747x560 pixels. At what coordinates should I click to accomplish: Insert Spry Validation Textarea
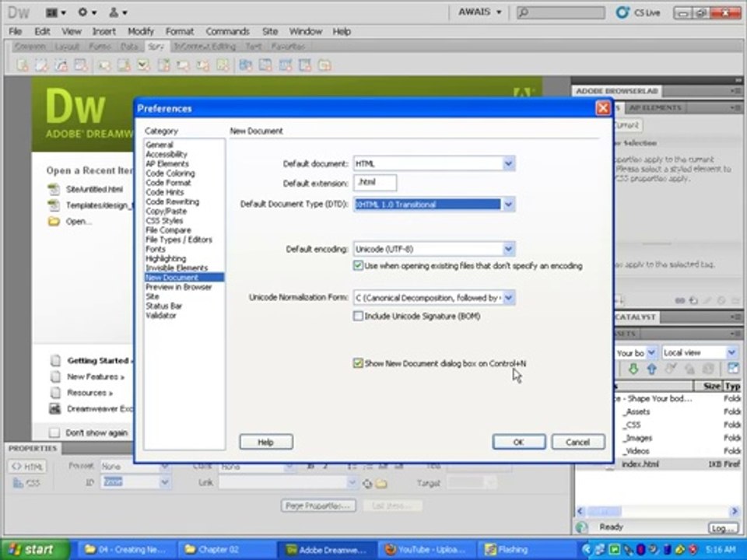[124, 65]
